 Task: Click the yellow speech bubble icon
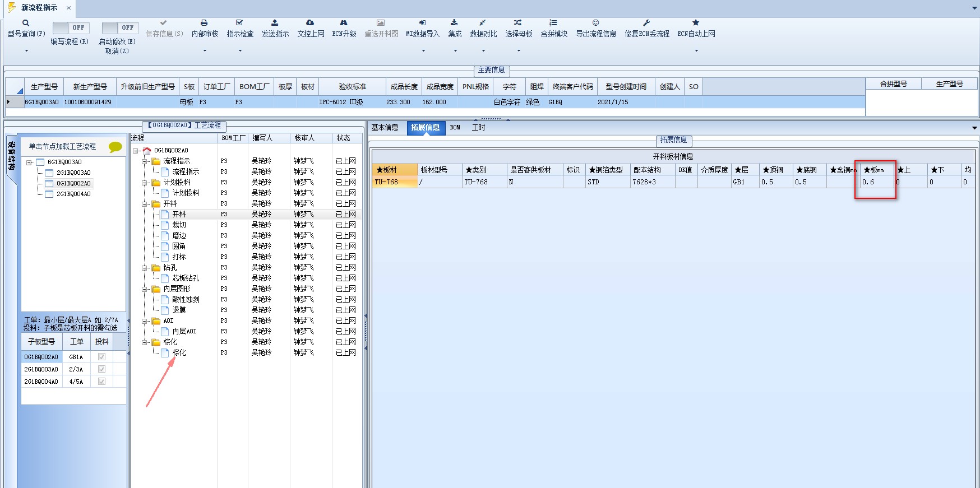pyautogui.click(x=115, y=147)
